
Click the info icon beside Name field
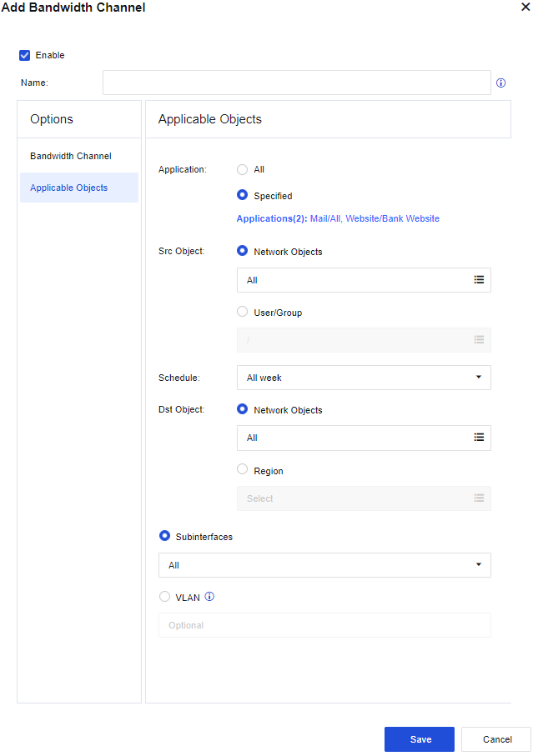point(501,83)
